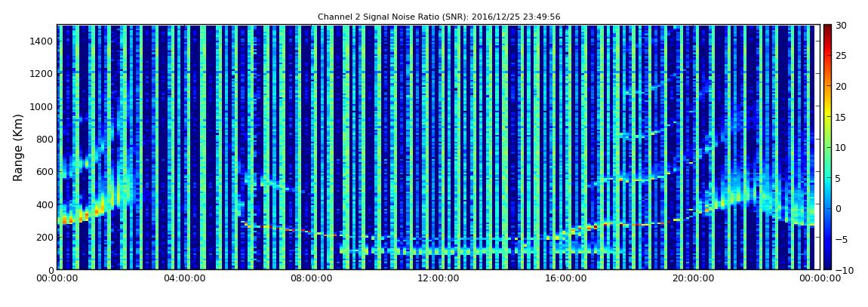Click the 08:00:00 time tick label
The height and width of the screenshot is (307, 868).
coord(311,279)
